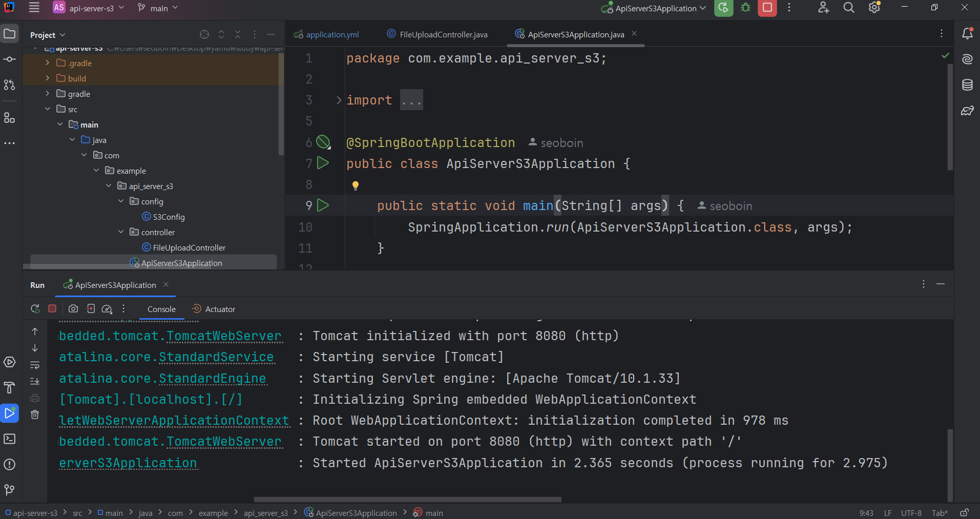Click the TomcatWebServer link on the Tomcat initialized line
Viewport: 980px width, 519px height.
224,336
